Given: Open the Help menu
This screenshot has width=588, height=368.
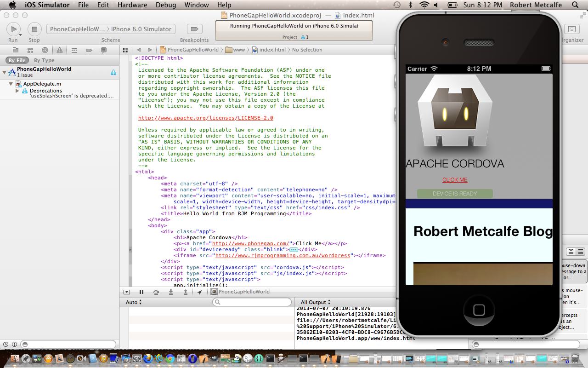Looking at the screenshot, I should (224, 5).
